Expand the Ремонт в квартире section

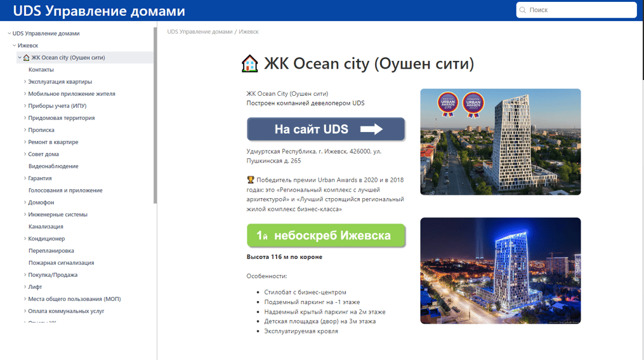(x=25, y=142)
